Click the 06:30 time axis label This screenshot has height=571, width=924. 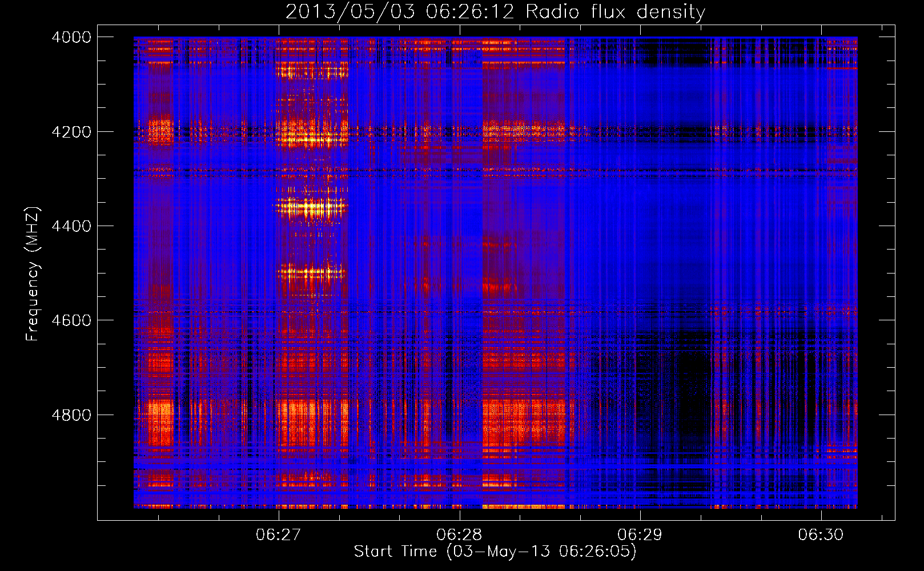pyautogui.click(x=821, y=535)
